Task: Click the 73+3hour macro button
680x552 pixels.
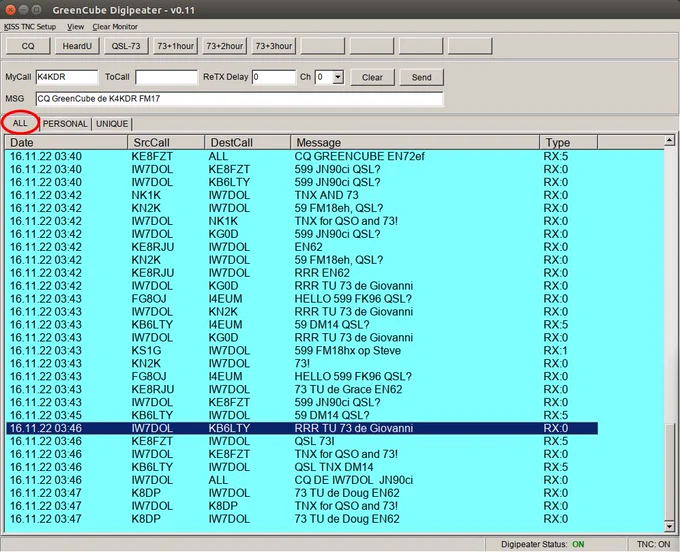Action: (x=274, y=46)
